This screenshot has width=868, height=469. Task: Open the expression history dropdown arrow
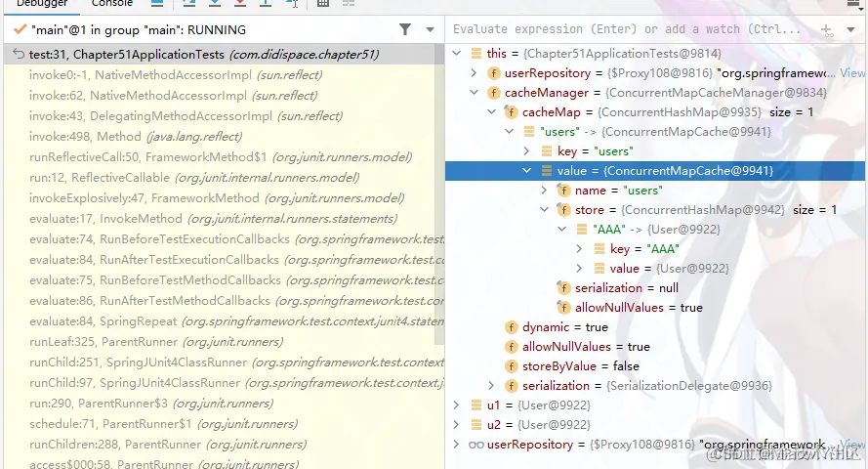(x=850, y=30)
